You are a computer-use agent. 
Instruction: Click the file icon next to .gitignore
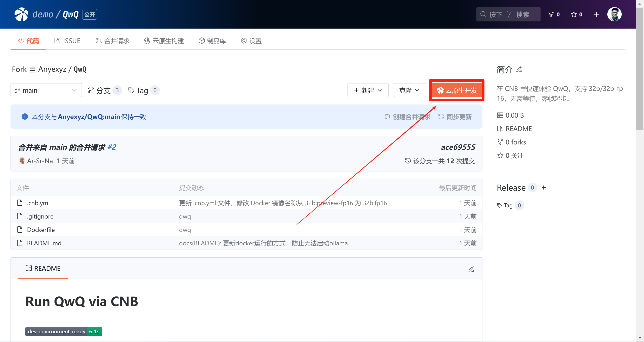click(20, 216)
